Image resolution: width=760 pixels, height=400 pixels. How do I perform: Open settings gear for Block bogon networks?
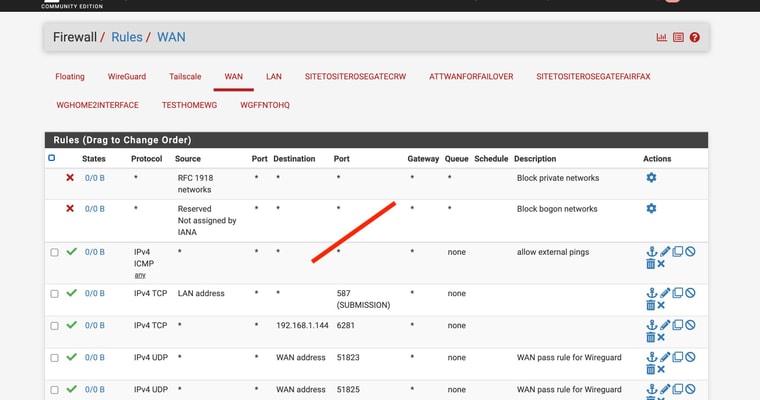[651, 209]
